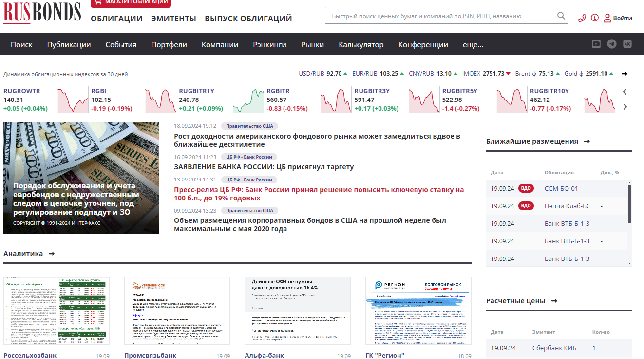
Task: Click the phone contact icon
Action: pos(582,18)
